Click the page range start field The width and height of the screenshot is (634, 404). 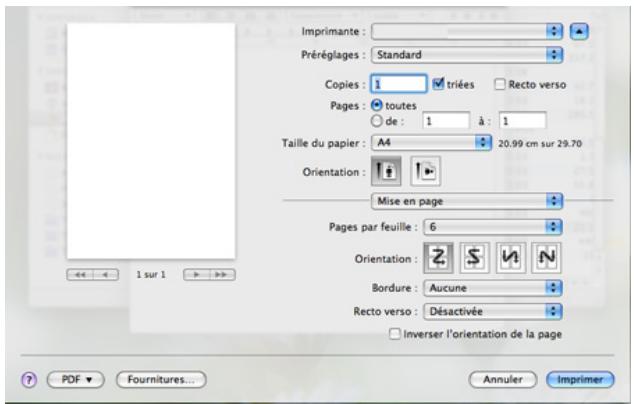(446, 121)
